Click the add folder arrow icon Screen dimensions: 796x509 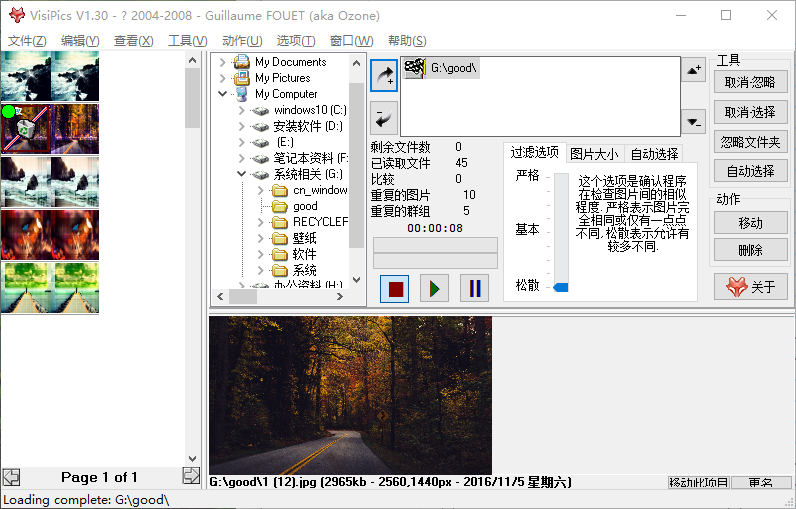click(x=383, y=75)
